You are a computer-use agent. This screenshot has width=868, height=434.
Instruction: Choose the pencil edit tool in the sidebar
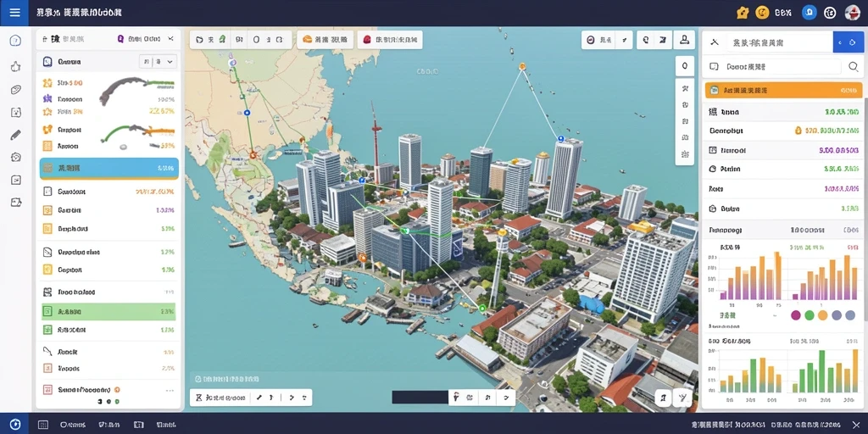point(15,135)
